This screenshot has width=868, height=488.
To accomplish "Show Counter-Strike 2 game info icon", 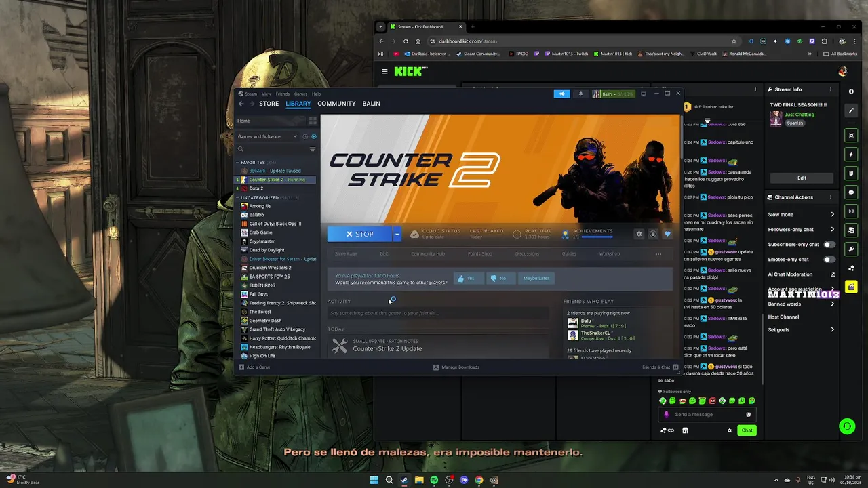I will (x=653, y=234).
